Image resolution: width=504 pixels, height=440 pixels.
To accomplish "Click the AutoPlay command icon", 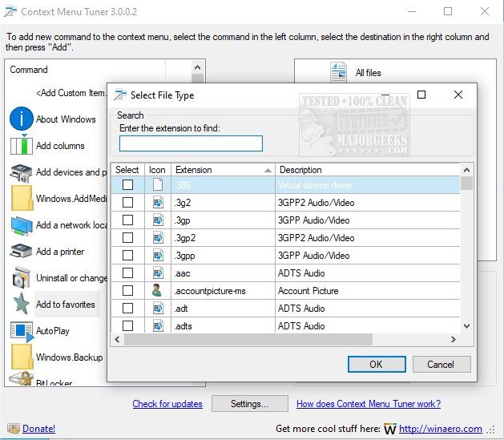I will [x=21, y=330].
